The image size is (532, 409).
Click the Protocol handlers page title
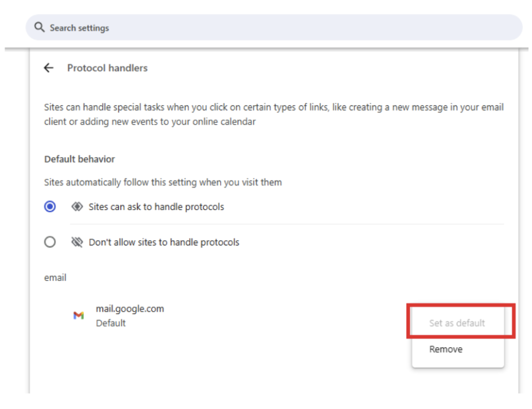click(x=107, y=68)
